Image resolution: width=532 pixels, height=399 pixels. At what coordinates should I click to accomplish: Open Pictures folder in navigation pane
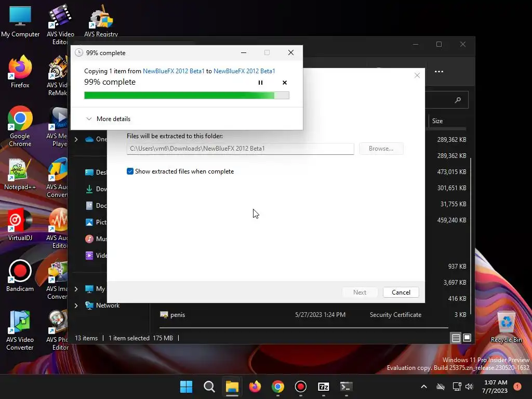pyautogui.click(x=96, y=222)
